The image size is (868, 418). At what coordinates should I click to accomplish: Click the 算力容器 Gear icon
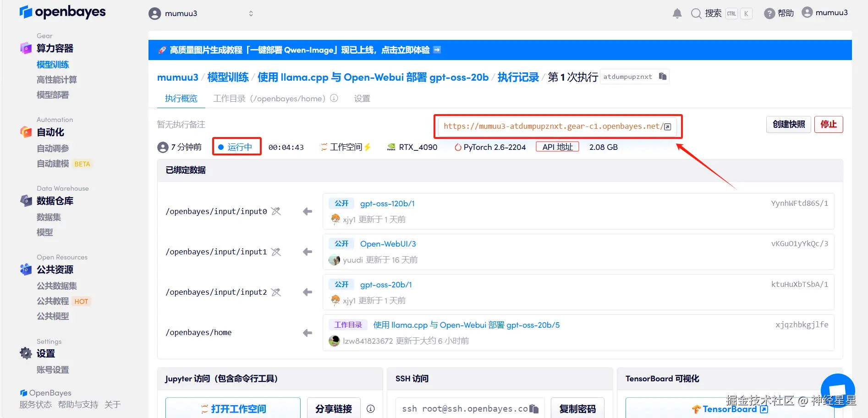coord(26,48)
